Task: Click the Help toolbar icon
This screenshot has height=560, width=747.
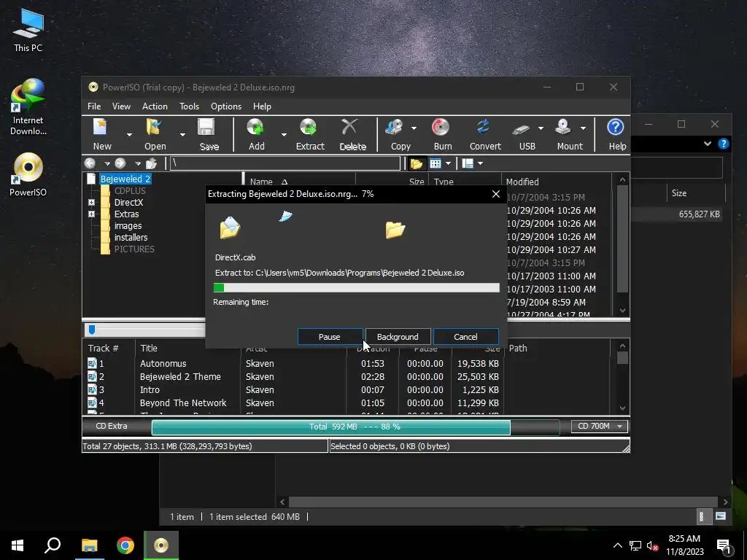Action: pos(616,134)
